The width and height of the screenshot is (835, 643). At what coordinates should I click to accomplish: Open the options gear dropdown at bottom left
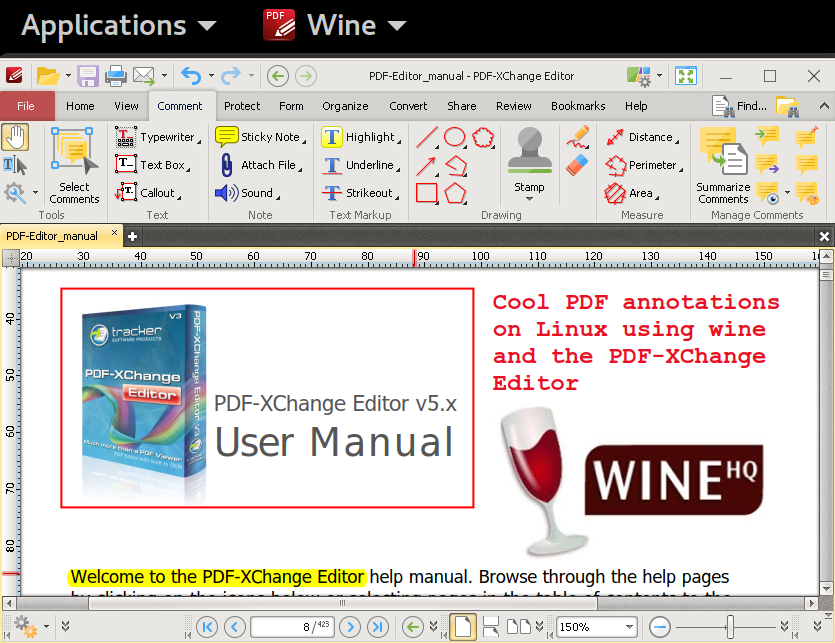click(46, 626)
